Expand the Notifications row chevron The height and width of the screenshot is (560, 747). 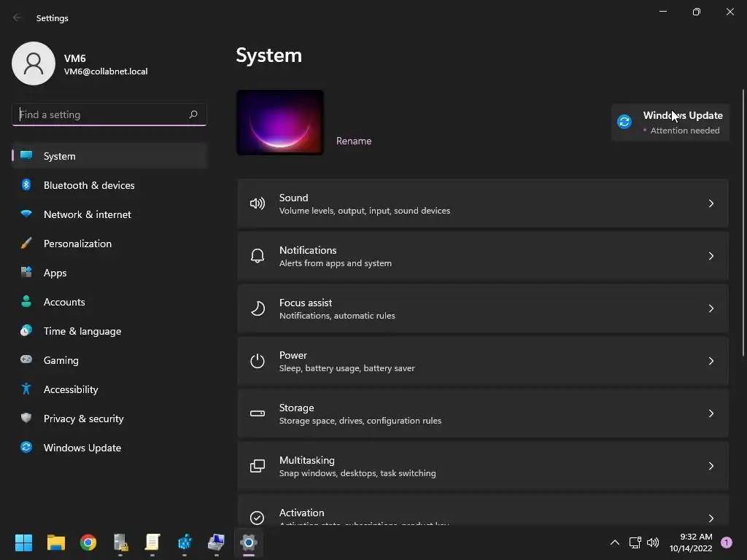pyautogui.click(x=711, y=256)
